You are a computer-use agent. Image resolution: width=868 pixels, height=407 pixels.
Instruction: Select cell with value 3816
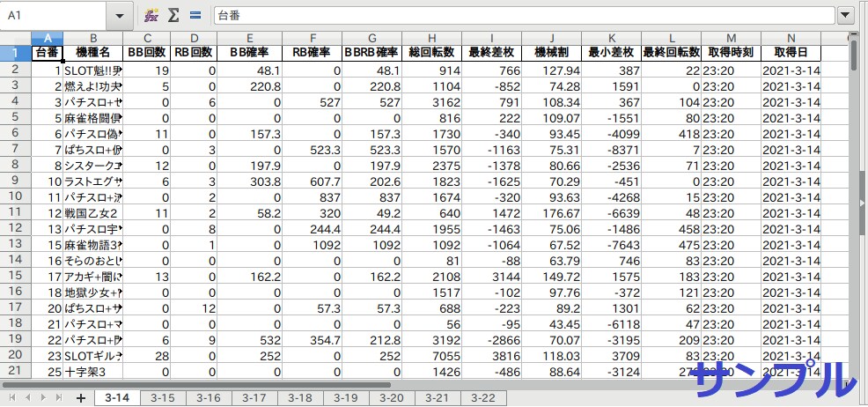click(x=491, y=356)
